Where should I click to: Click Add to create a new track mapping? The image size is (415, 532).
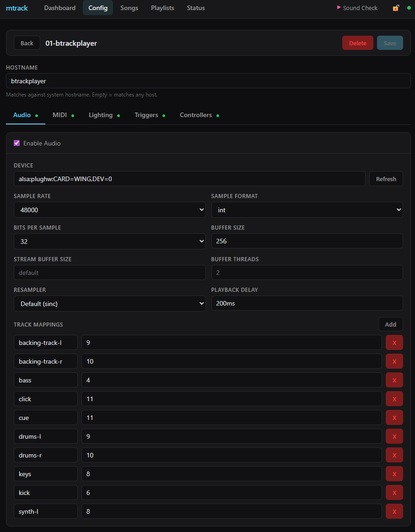pyautogui.click(x=390, y=324)
